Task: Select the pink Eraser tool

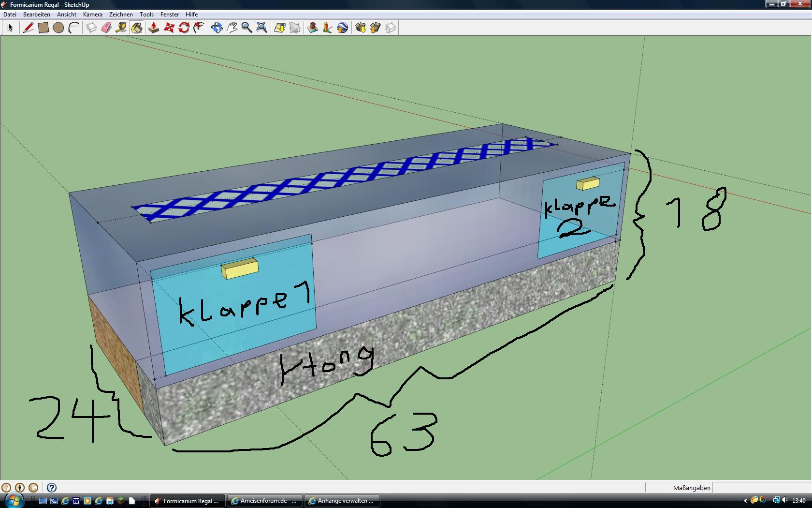Action: [106, 28]
